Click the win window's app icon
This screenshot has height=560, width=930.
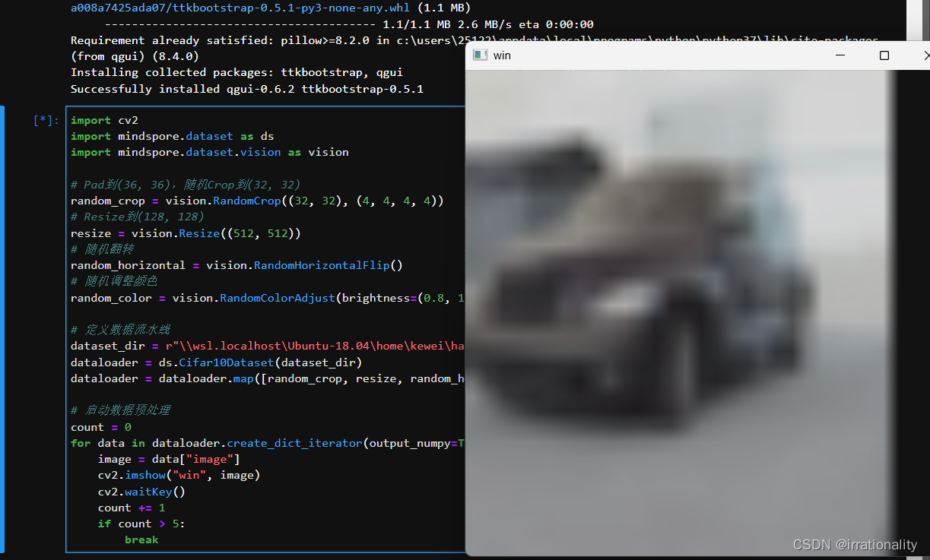pyautogui.click(x=480, y=55)
